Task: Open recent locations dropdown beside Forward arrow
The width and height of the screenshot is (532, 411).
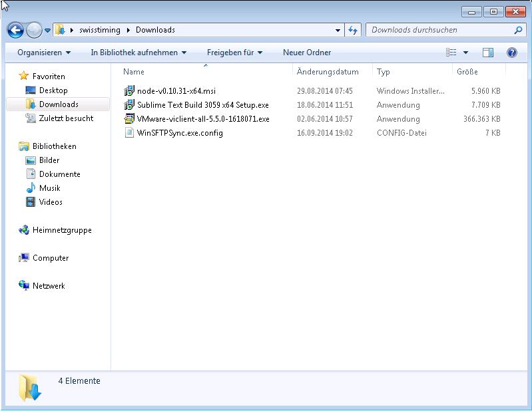Action: click(x=47, y=31)
